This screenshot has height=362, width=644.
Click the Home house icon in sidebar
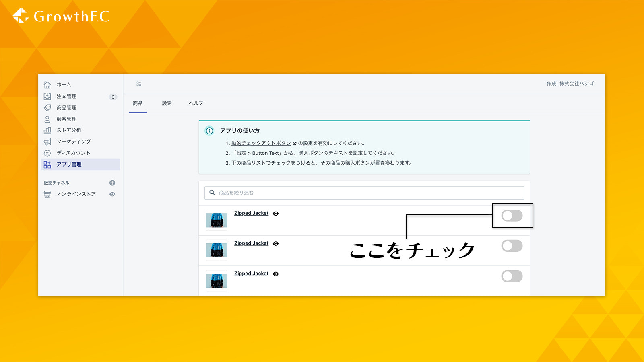click(47, 85)
